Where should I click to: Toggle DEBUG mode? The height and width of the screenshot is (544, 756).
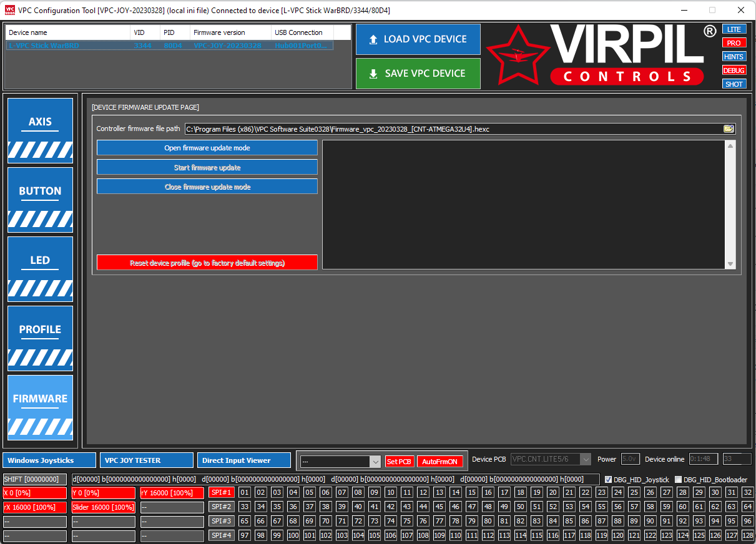pyautogui.click(x=734, y=70)
